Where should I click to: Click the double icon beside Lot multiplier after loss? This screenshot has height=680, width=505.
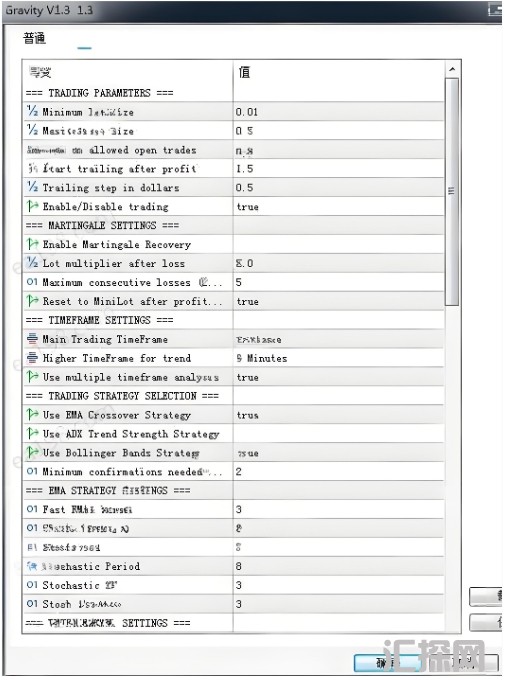(x=33, y=262)
